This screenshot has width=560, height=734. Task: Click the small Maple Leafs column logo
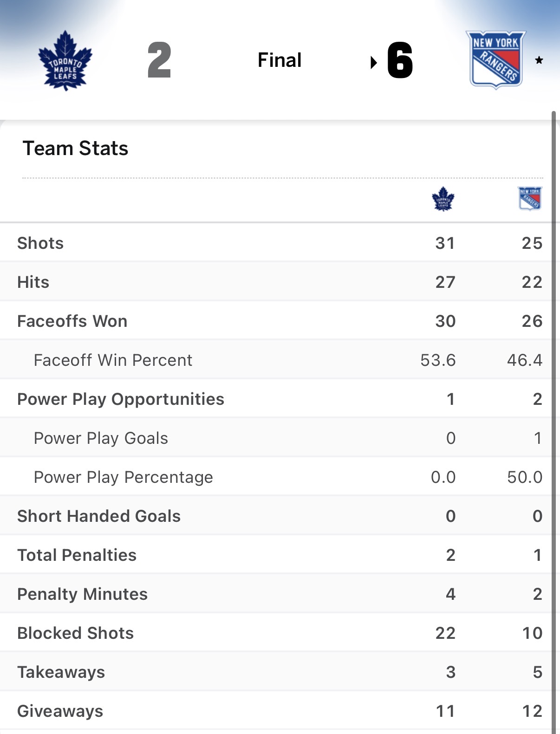point(443,199)
